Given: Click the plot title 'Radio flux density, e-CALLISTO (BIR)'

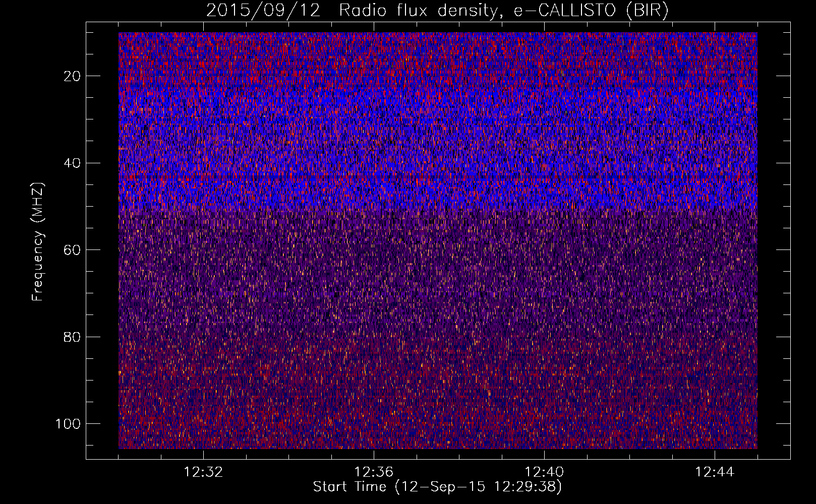Looking at the screenshot, I should pos(504,10).
